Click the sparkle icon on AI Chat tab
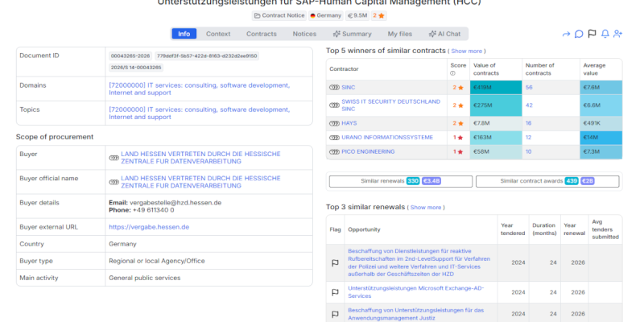The width and height of the screenshot is (644, 322). [432, 34]
